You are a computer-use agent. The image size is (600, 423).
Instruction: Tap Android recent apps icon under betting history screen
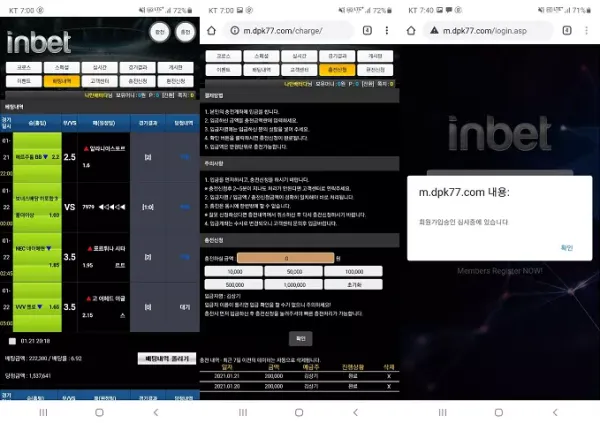[43, 412]
